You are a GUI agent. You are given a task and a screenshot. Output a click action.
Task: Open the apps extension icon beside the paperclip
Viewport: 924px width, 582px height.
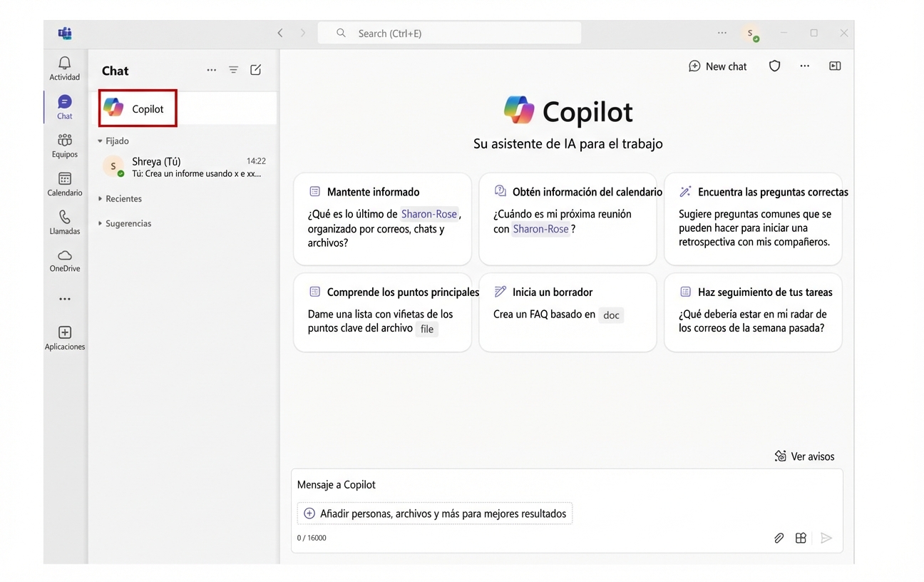coord(801,538)
